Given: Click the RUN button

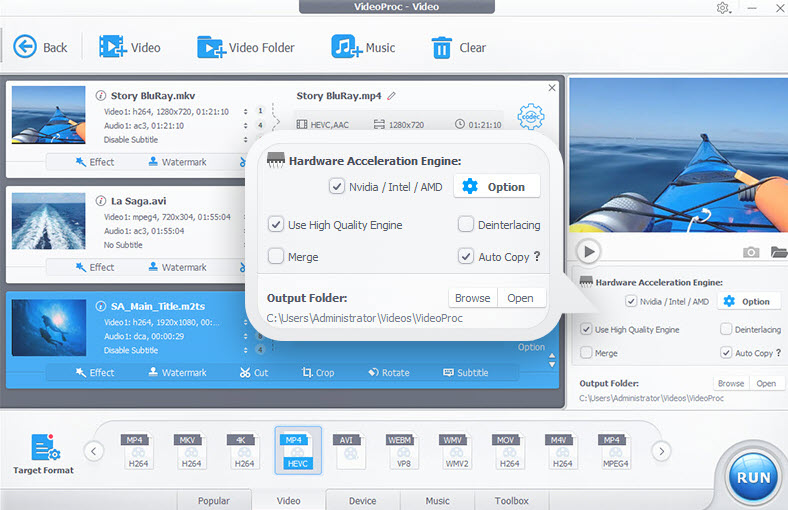Looking at the screenshot, I should tap(753, 477).
